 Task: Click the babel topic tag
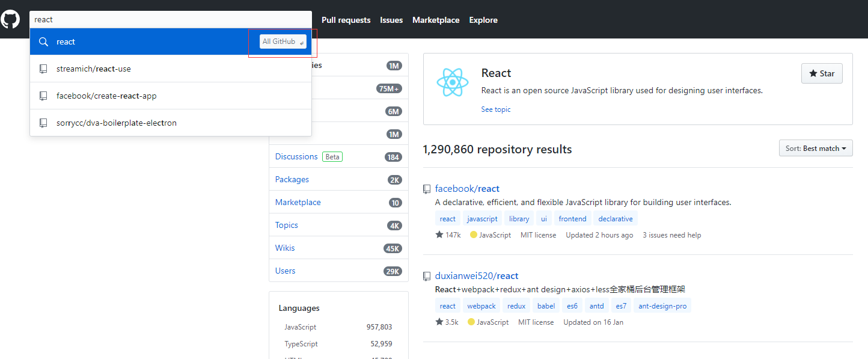tap(546, 306)
